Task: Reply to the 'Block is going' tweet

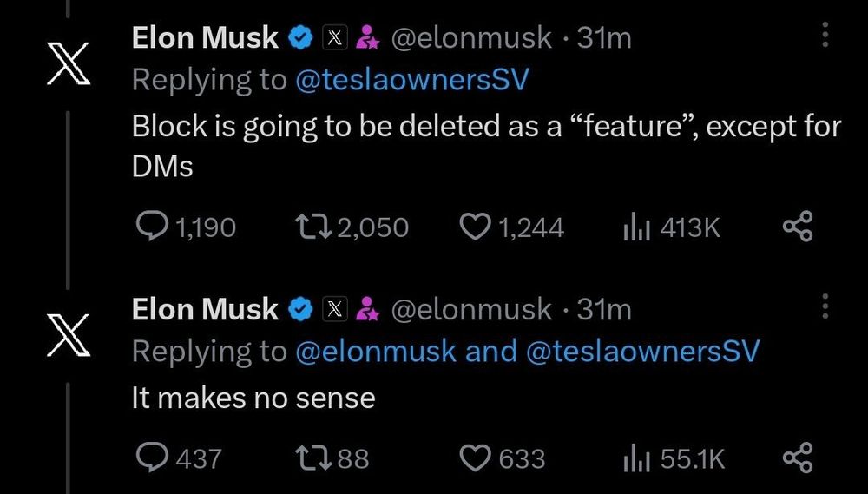Action: tap(155, 227)
